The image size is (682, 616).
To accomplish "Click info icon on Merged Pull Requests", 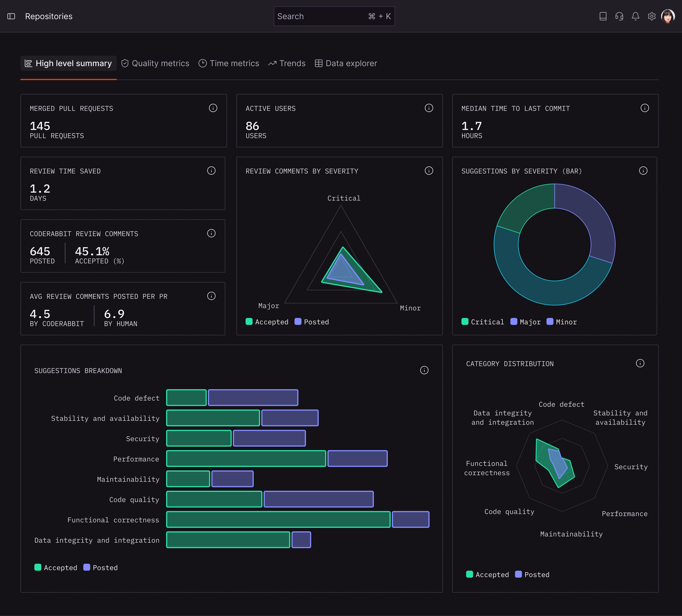I will pos(213,108).
